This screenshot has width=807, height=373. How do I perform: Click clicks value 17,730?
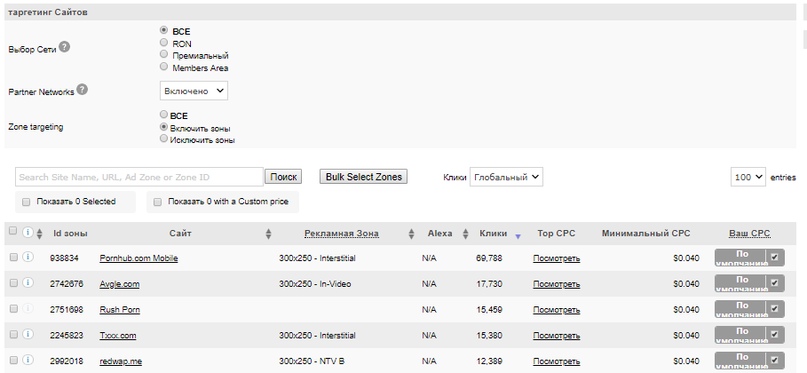(489, 284)
